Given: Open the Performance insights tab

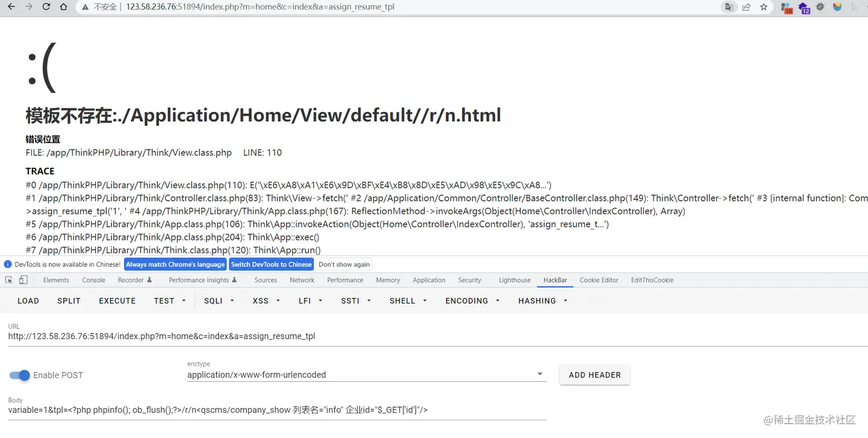Looking at the screenshot, I should coord(203,280).
